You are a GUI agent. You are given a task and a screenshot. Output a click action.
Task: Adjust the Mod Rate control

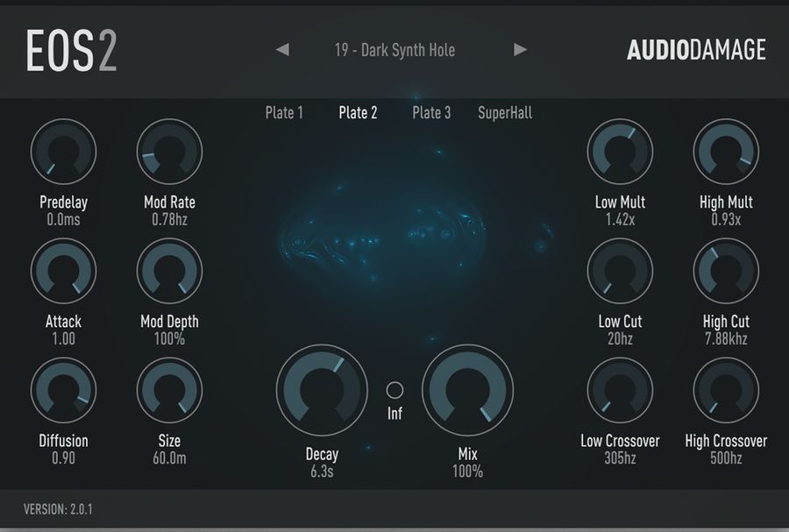[169, 151]
